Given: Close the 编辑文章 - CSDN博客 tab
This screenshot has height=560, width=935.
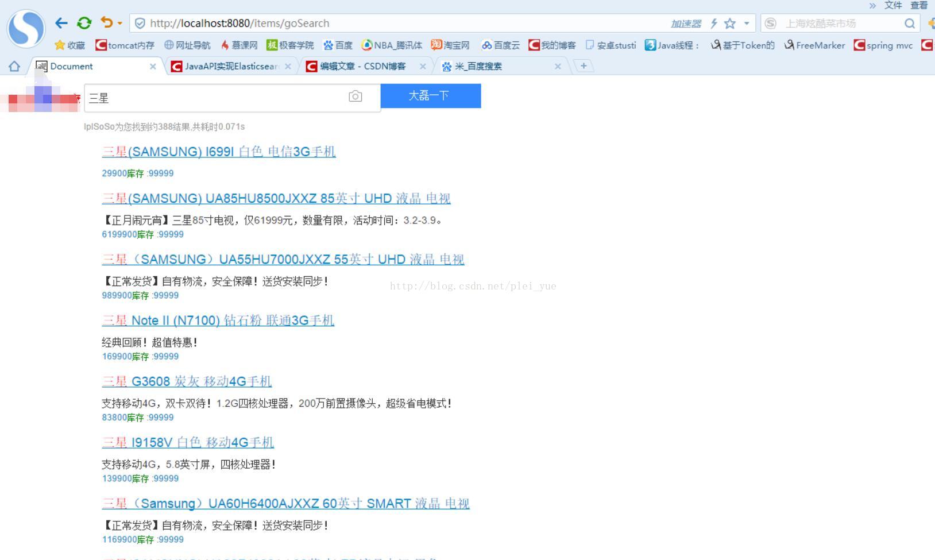Looking at the screenshot, I should point(423,67).
